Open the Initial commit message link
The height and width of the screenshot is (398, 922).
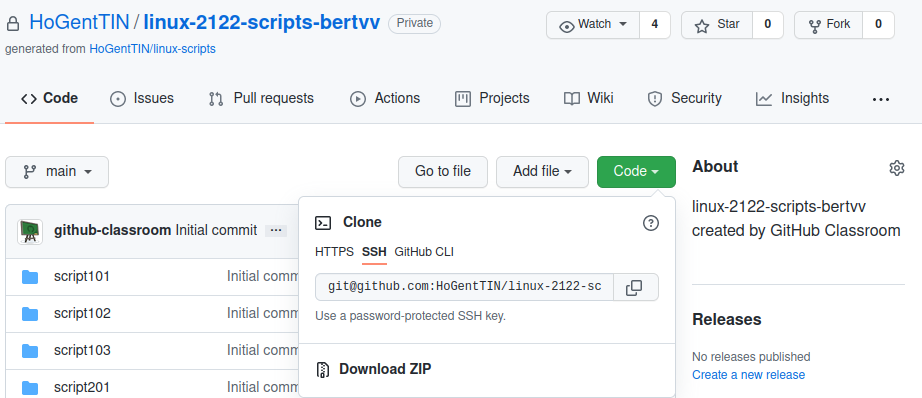(x=216, y=230)
